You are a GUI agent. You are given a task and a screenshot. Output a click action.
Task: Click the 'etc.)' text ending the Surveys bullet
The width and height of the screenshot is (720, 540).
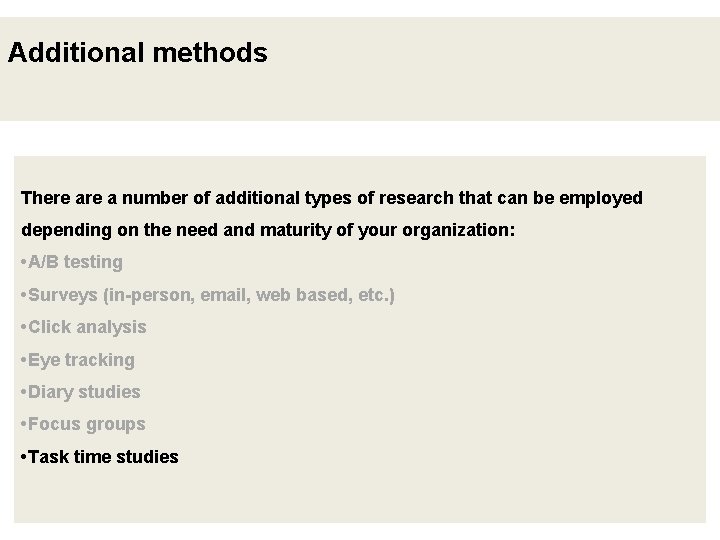(375, 295)
